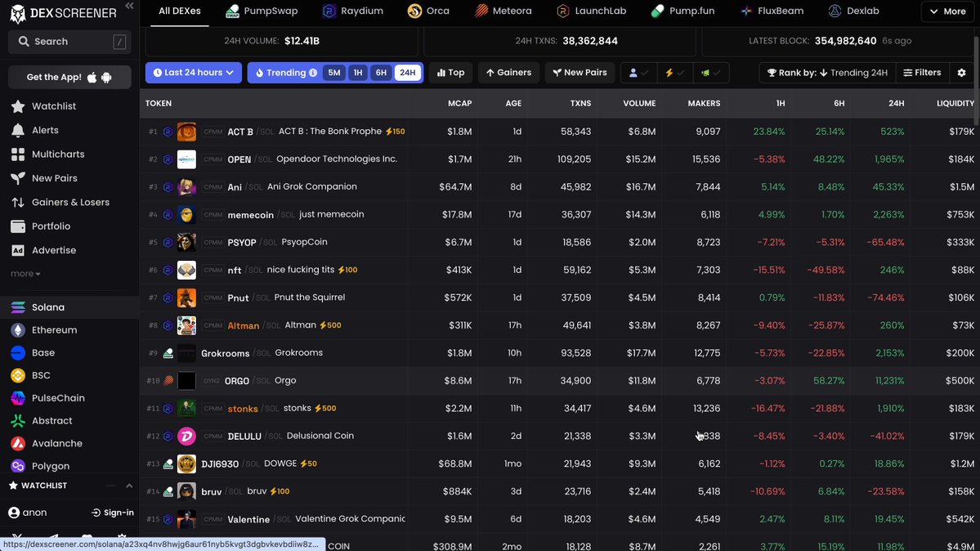980x551 pixels.
Task: Select the Avalanche chain icon
Action: point(18,443)
